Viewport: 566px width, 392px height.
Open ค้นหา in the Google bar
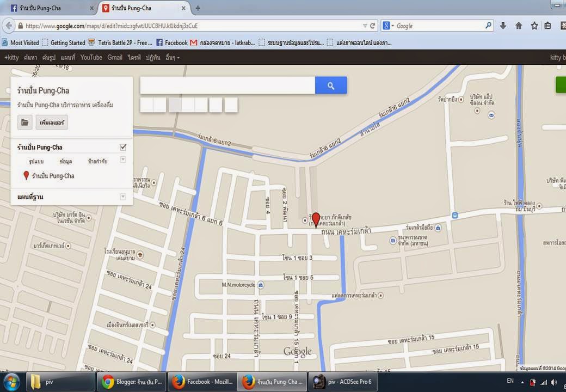[30, 57]
